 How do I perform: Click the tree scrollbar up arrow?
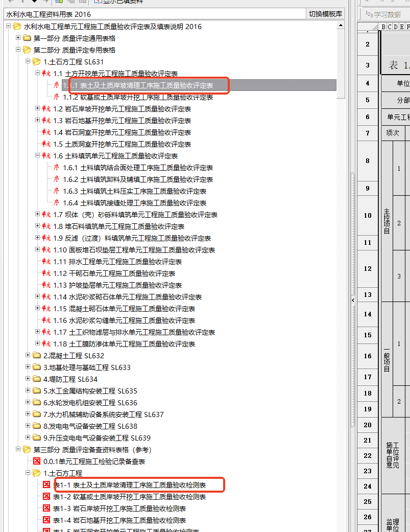(341, 26)
